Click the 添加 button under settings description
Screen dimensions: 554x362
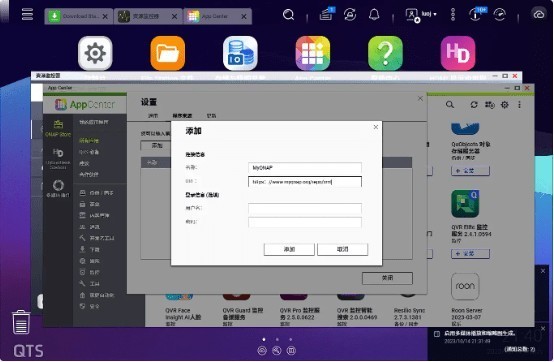pyautogui.click(x=156, y=146)
